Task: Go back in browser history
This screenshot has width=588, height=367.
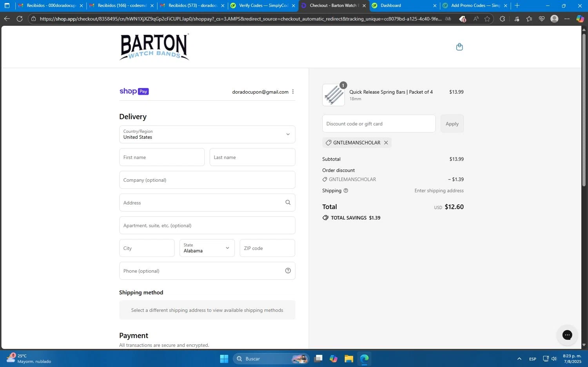Action: pyautogui.click(x=7, y=19)
